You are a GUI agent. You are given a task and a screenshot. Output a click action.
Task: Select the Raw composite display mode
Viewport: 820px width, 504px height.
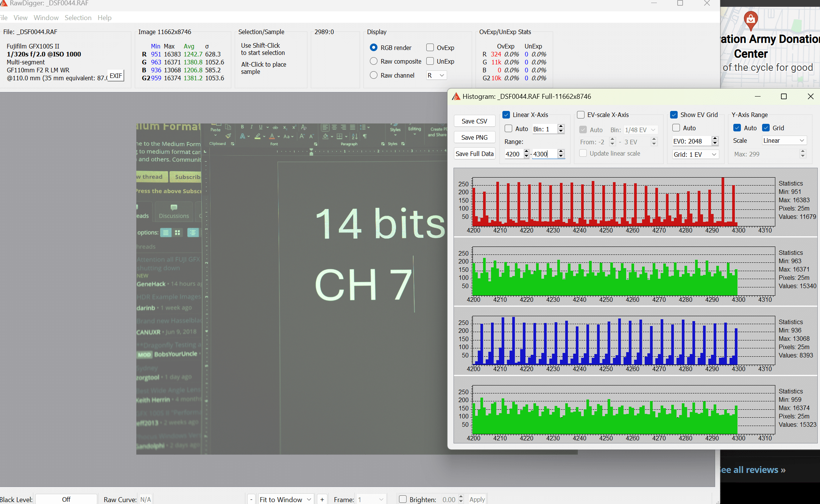point(374,61)
